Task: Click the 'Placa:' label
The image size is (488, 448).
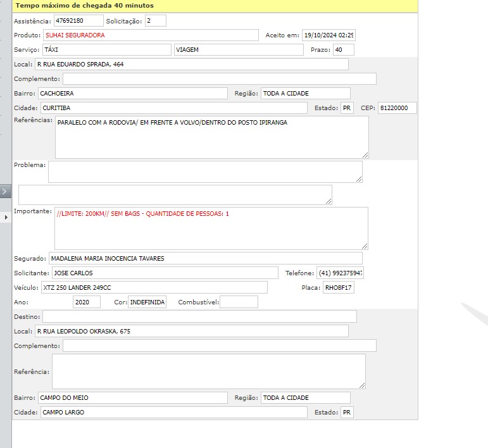Action: pos(311,288)
